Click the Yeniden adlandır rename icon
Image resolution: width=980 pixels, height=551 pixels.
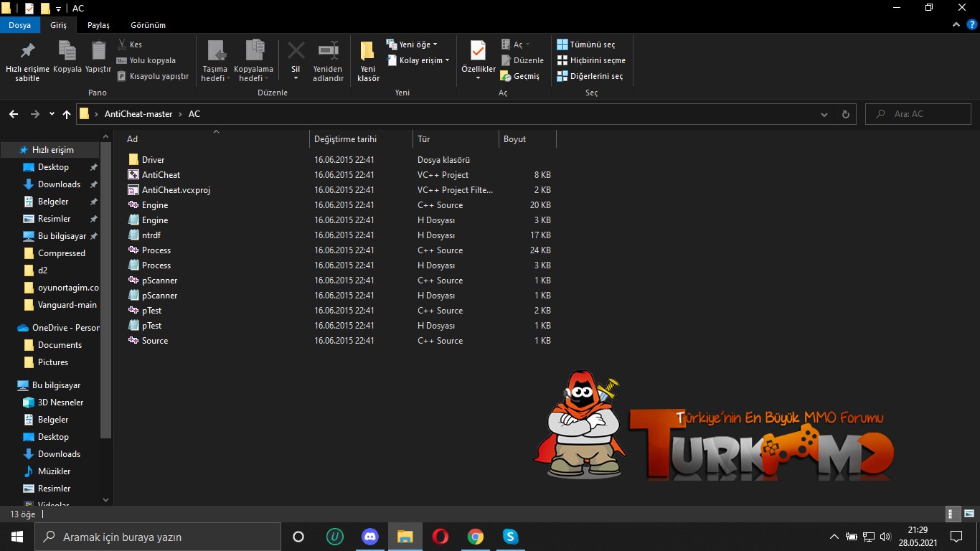pyautogui.click(x=328, y=51)
